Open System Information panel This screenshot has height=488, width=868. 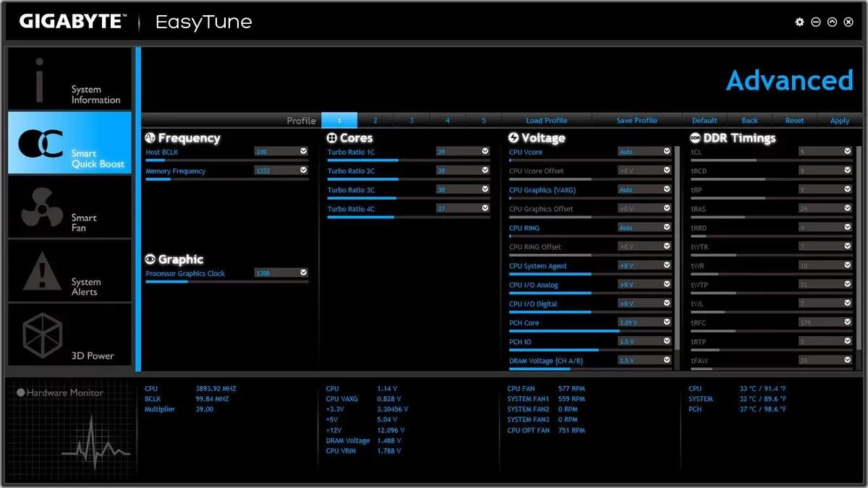click(x=70, y=79)
